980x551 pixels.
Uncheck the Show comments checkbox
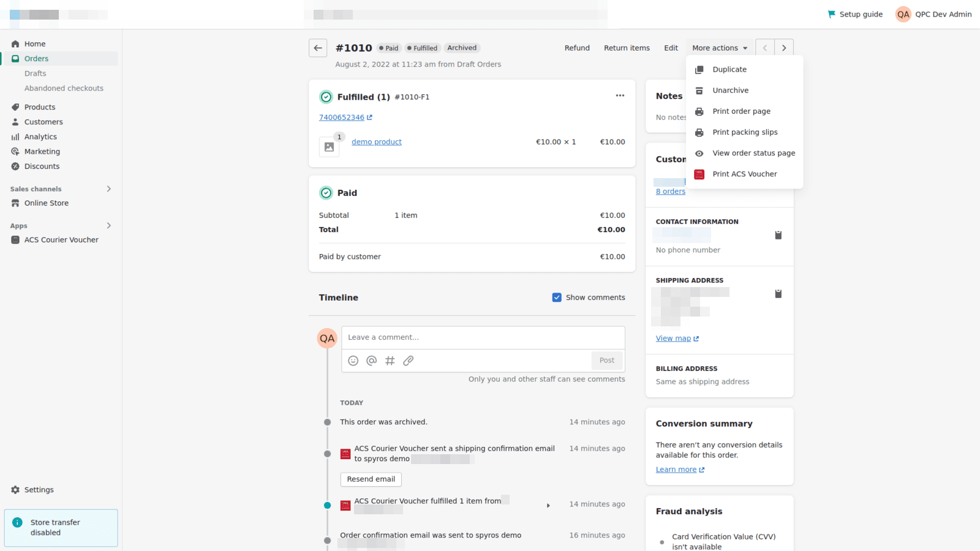(x=557, y=298)
